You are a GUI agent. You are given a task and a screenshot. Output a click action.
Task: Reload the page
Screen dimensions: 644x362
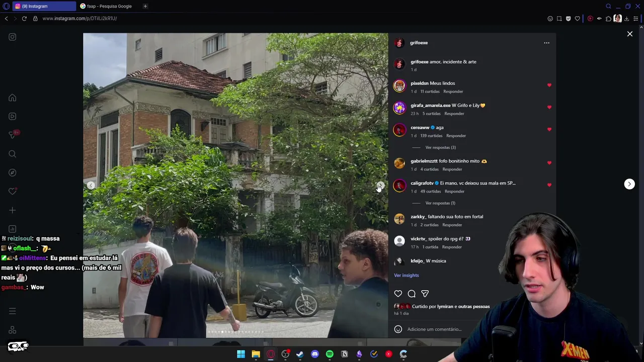24,19
